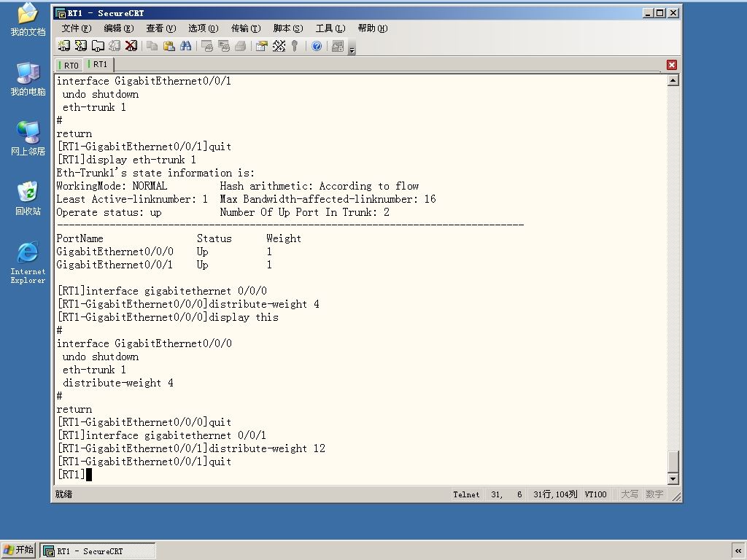Click the Global Options tools icon
The width and height of the screenshot is (747, 560).
(279, 46)
